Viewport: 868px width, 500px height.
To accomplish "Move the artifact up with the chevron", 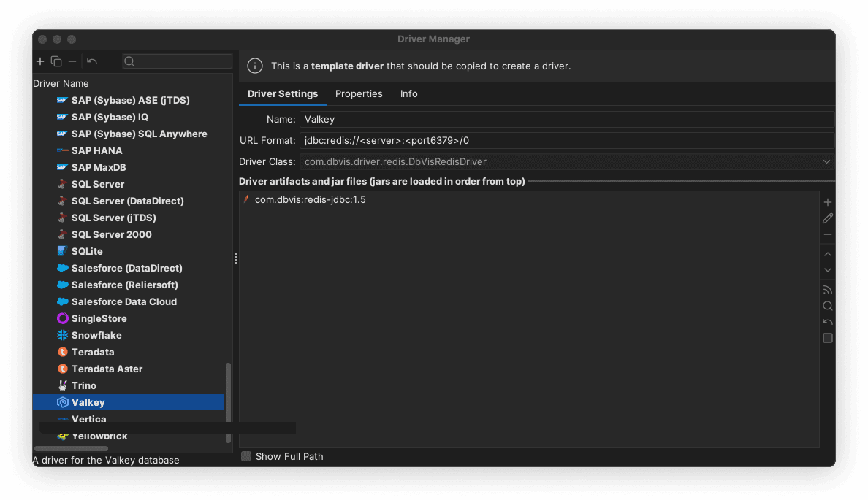I will click(828, 254).
